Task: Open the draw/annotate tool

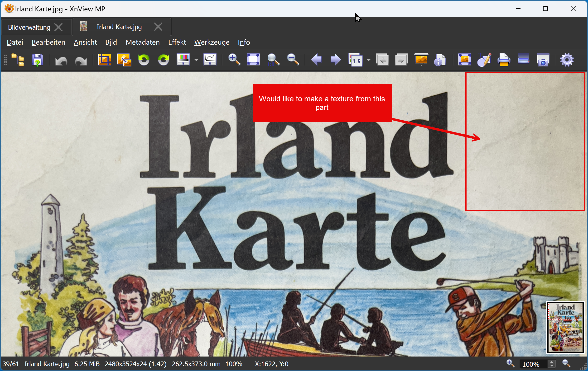Action: coord(484,60)
